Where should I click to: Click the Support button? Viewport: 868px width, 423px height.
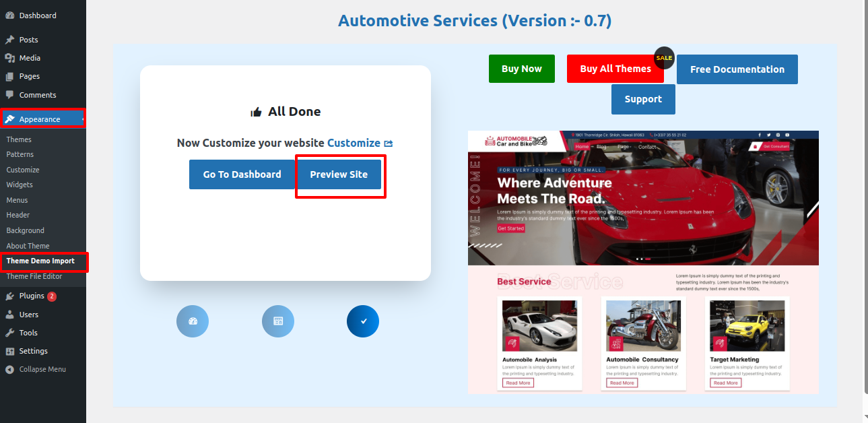[643, 99]
